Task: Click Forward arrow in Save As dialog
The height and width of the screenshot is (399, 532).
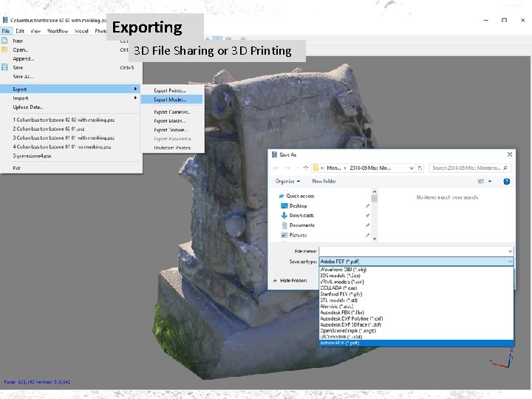Action: pos(287,168)
